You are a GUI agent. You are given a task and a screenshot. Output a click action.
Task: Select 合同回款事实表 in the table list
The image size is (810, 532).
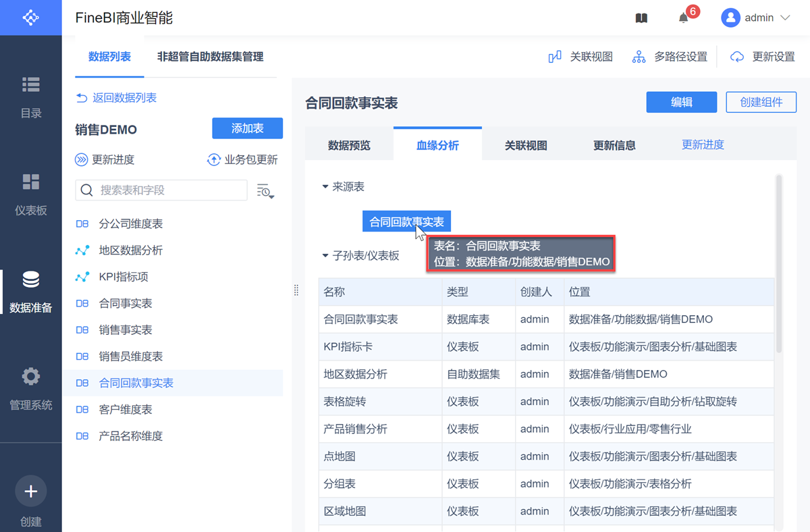click(x=173, y=383)
